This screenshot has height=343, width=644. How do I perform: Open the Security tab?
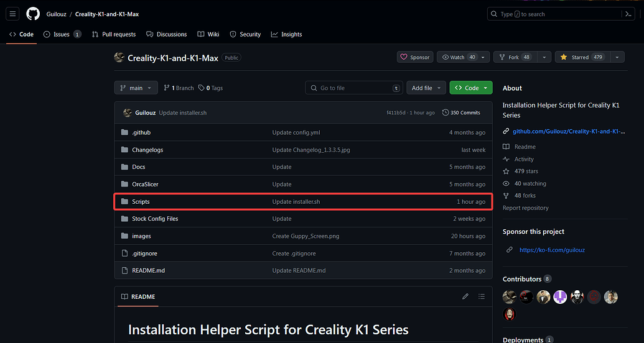pos(245,34)
